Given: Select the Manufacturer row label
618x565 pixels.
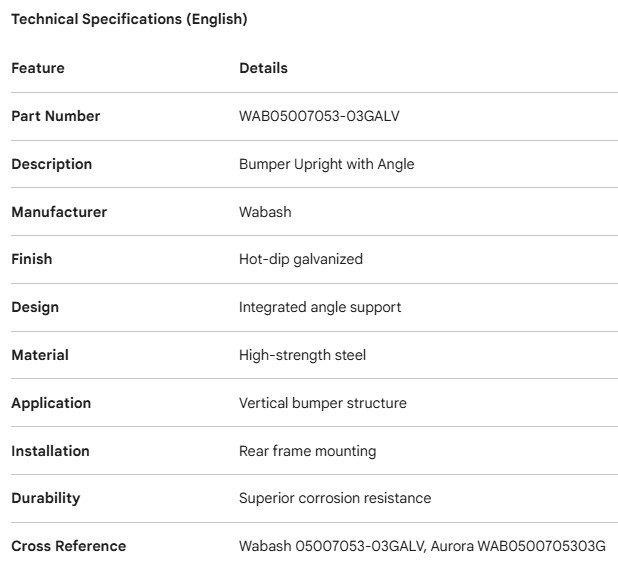Looking at the screenshot, I should tap(59, 212).
